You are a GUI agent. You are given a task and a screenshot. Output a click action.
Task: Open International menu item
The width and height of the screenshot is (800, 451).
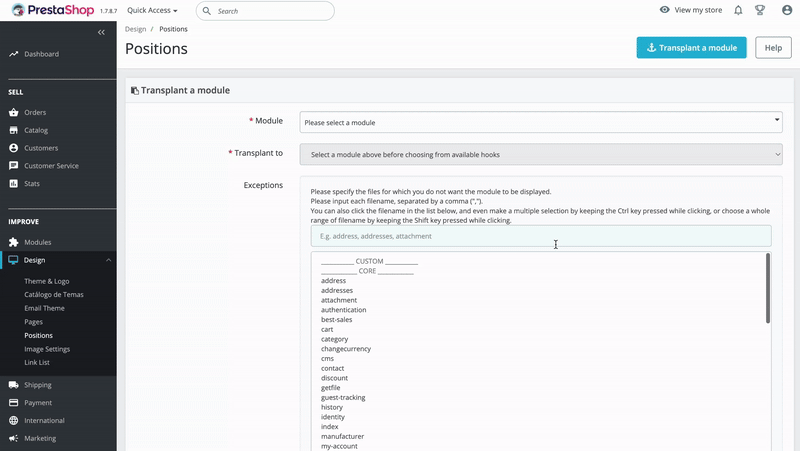click(44, 420)
